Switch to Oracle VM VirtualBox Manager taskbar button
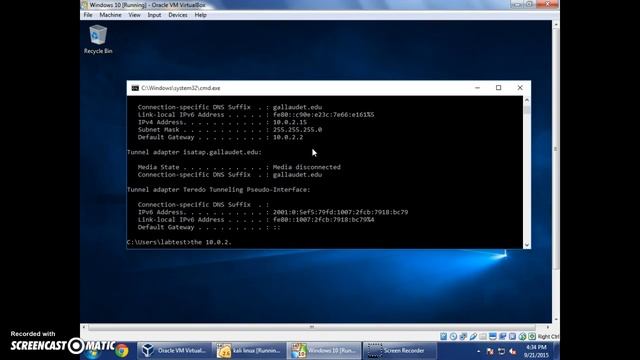 [x=174, y=351]
